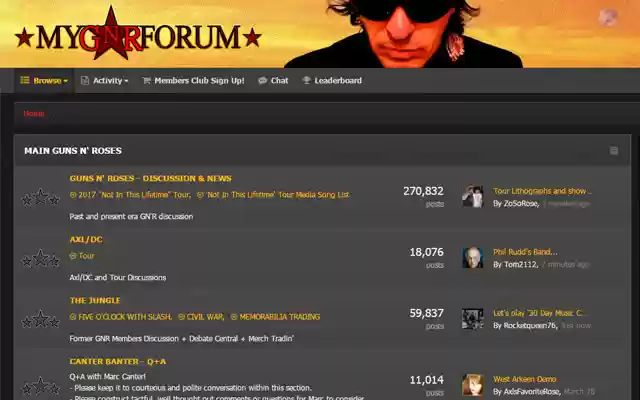
Task: Open Let's play '30 Day Music C... topic
Action: [539, 313]
